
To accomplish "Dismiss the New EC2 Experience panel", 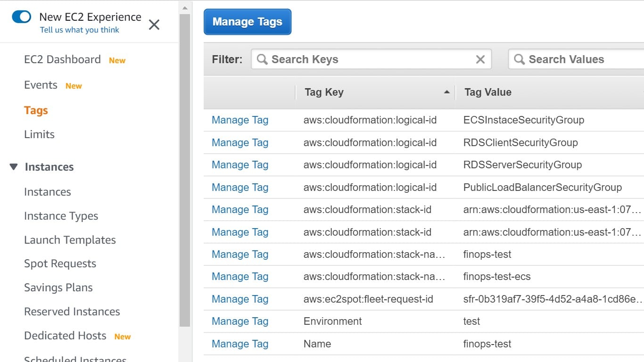I will point(154,25).
